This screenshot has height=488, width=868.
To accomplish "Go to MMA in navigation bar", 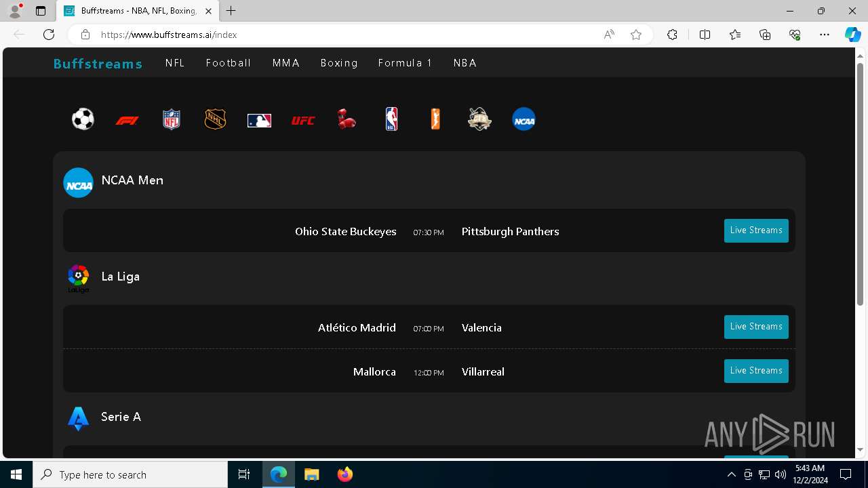I will coord(286,63).
